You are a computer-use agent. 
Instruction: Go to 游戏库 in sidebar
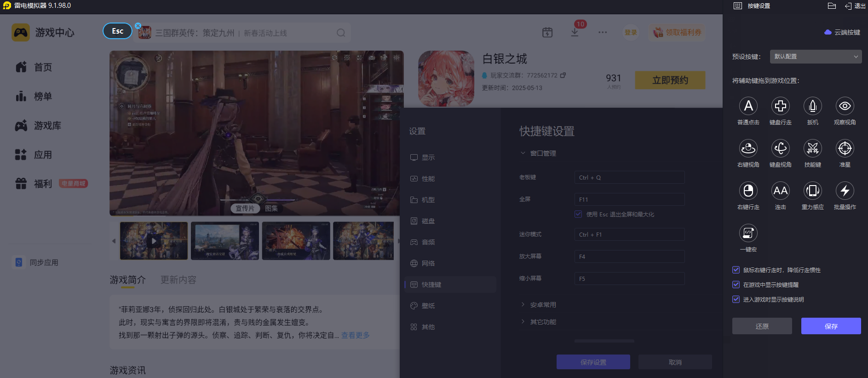(38, 126)
